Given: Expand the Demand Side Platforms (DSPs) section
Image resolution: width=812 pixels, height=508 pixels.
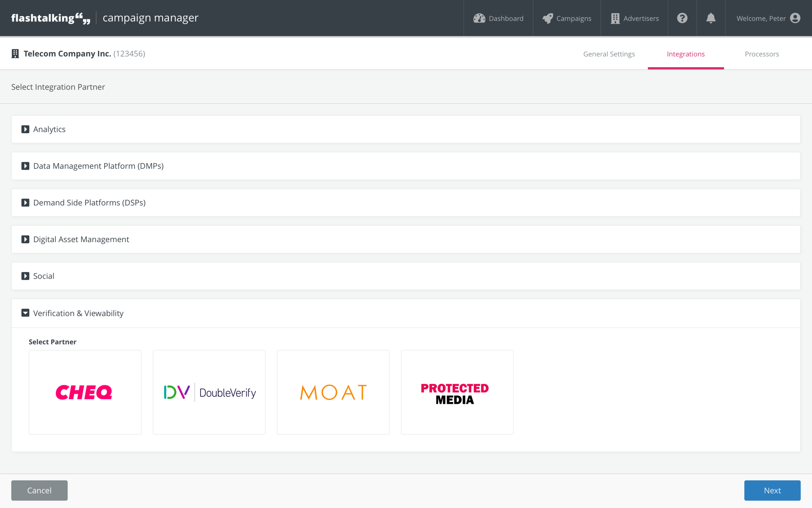Looking at the screenshot, I should point(25,202).
